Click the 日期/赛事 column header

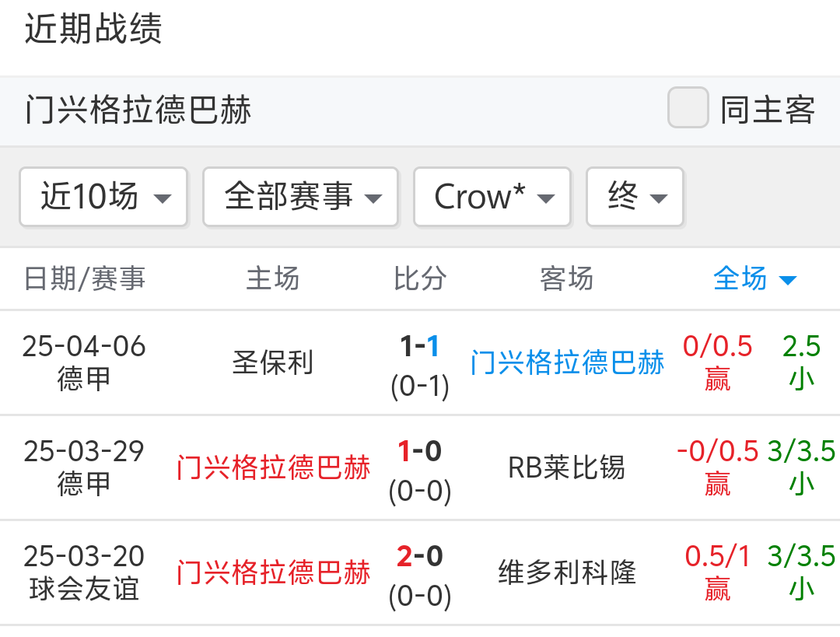coord(85,278)
